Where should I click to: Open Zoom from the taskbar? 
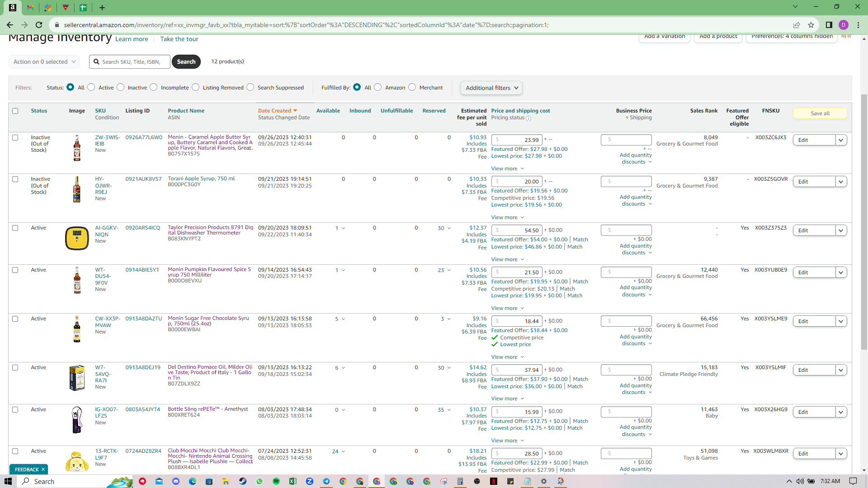[310, 481]
